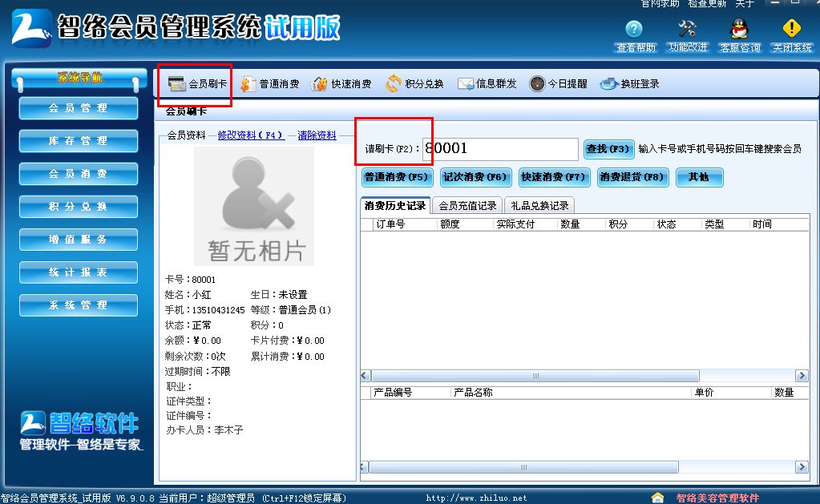
Task: Select the 快速消费 toolbar icon
Action: (x=319, y=83)
